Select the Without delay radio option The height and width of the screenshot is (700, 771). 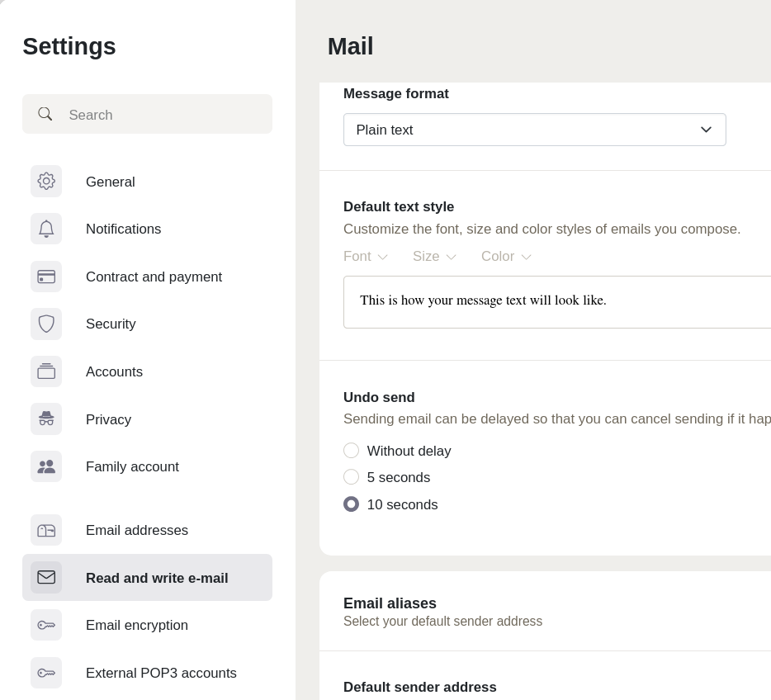pos(352,451)
